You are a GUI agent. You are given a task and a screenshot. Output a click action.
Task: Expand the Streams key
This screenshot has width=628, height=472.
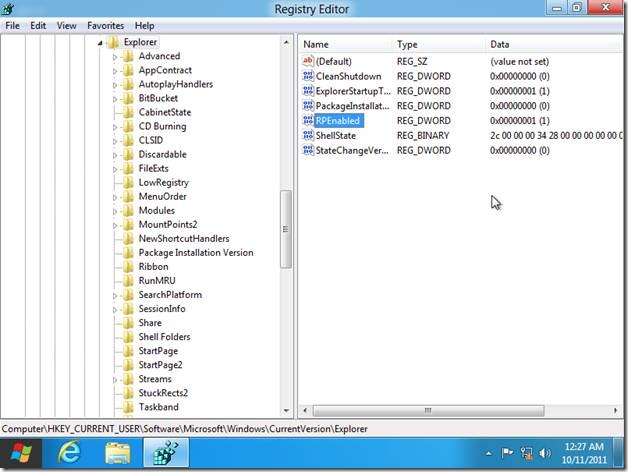click(x=115, y=380)
